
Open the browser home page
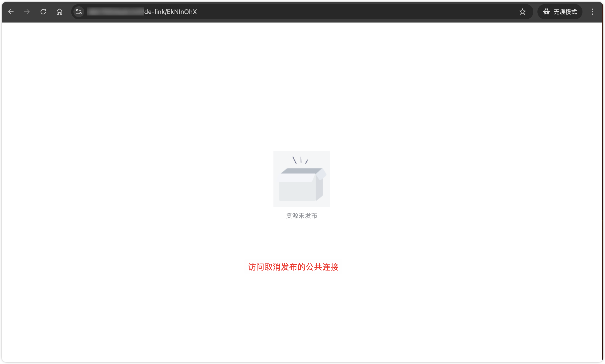(x=59, y=12)
